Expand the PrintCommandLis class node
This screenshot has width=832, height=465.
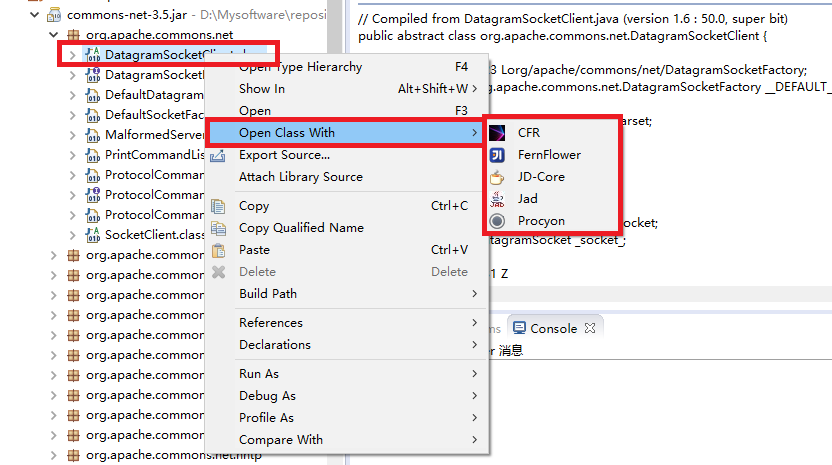(73, 155)
